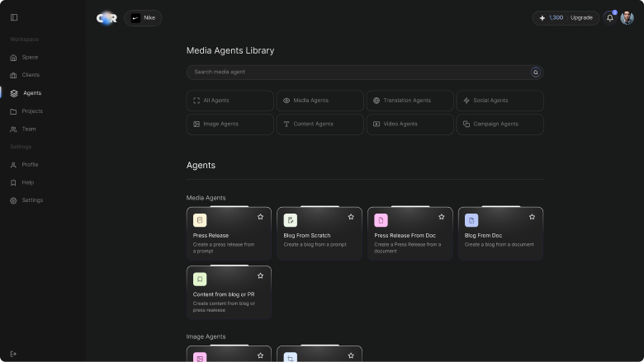The width and height of the screenshot is (644, 362).
Task: Open the Blog From Doc card title
Action: (x=483, y=236)
